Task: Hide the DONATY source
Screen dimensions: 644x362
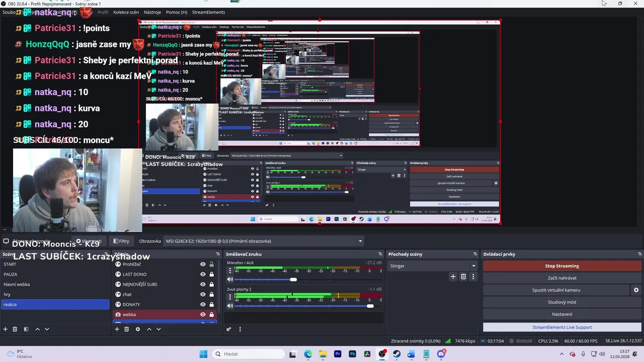Action: click(203, 304)
